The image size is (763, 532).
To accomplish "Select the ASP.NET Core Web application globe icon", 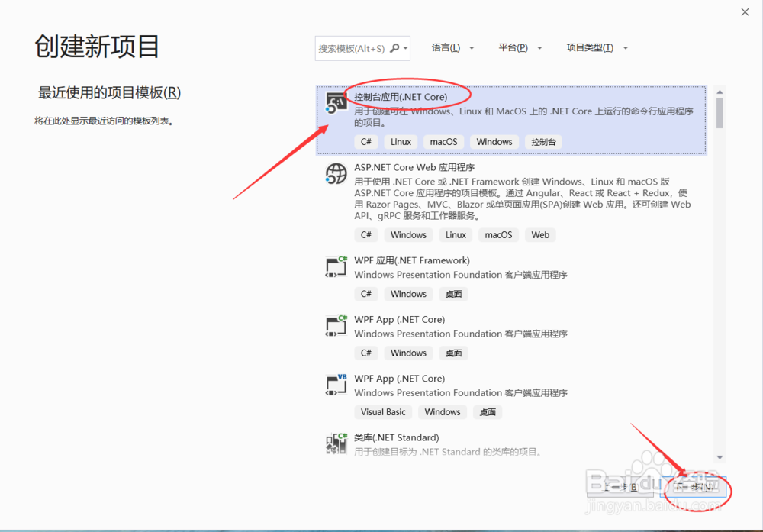I will tap(336, 174).
